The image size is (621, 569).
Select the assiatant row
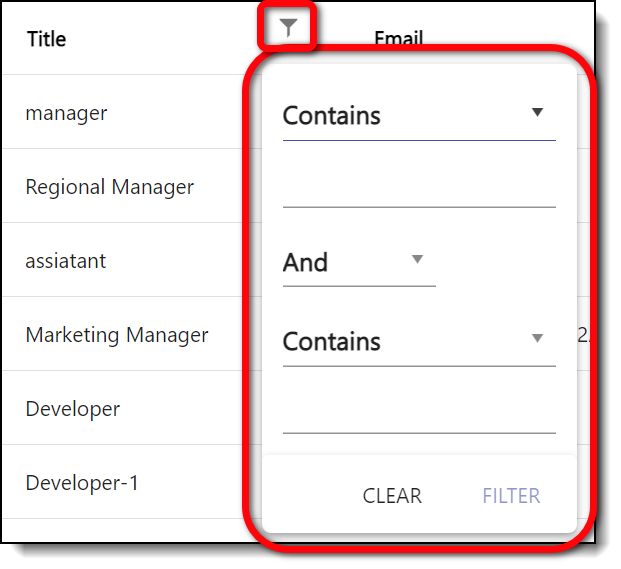pyautogui.click(x=65, y=261)
